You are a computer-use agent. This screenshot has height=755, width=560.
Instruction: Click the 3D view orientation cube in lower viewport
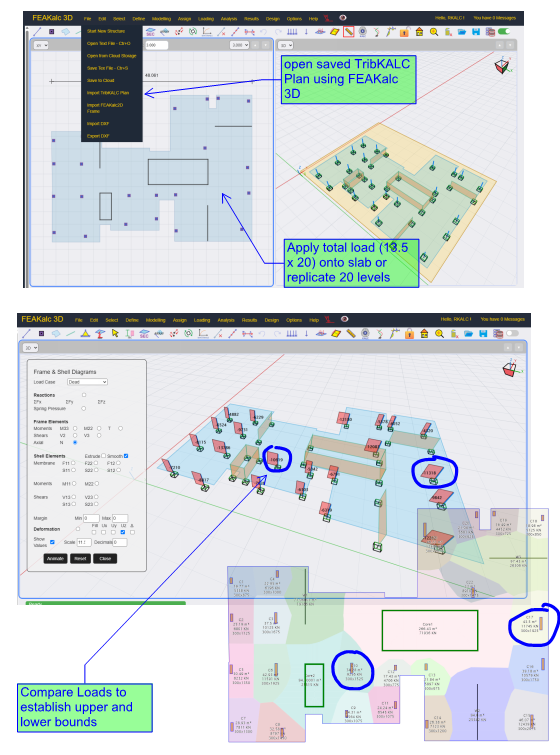point(509,369)
